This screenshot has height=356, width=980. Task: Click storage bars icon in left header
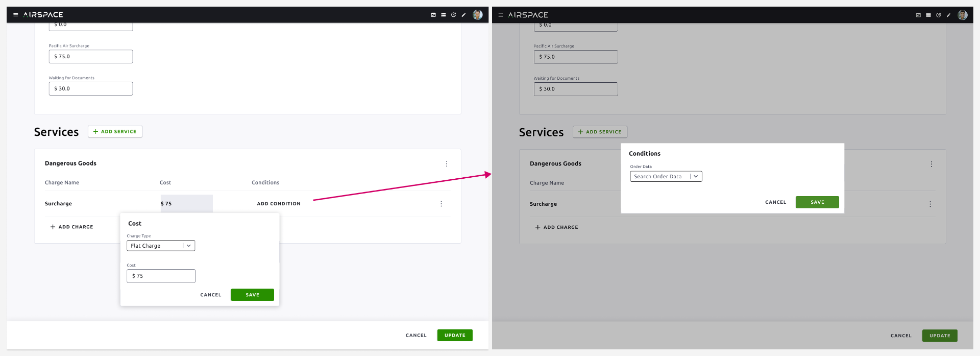point(444,15)
